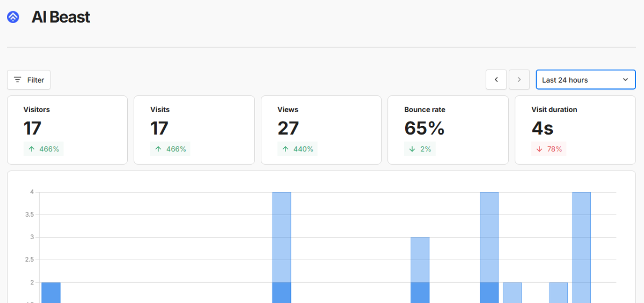Click the date range dropdown chevron

coord(625,80)
